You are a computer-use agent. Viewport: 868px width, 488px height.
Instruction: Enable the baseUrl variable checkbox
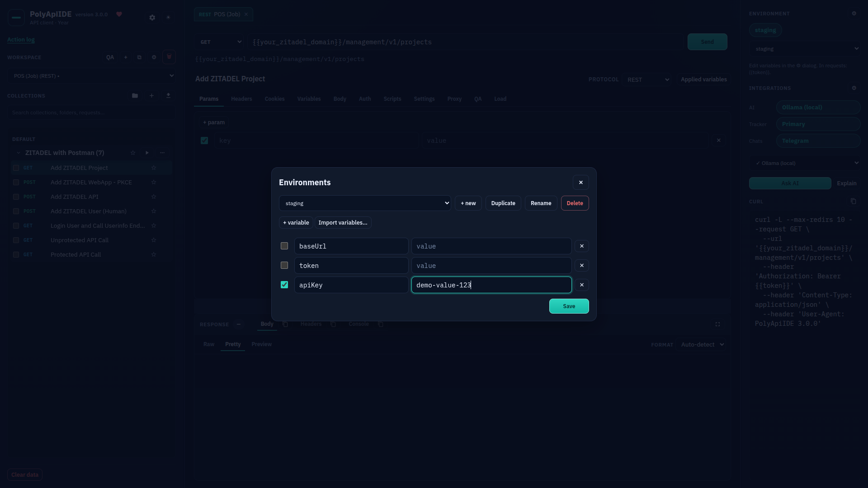point(284,246)
